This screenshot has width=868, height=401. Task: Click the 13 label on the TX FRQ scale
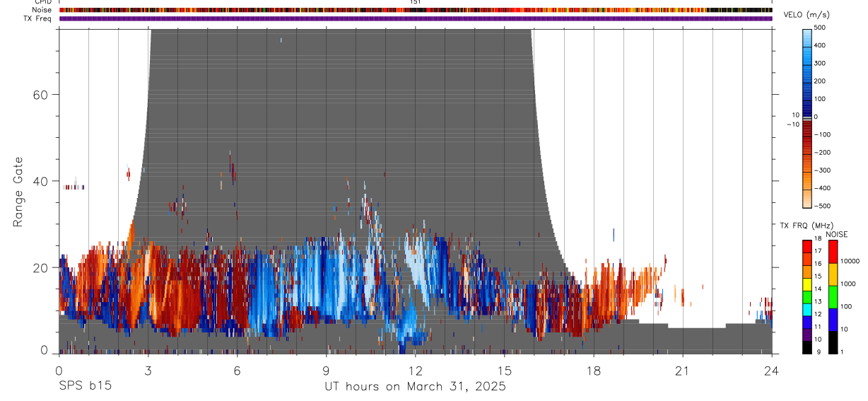(x=818, y=301)
